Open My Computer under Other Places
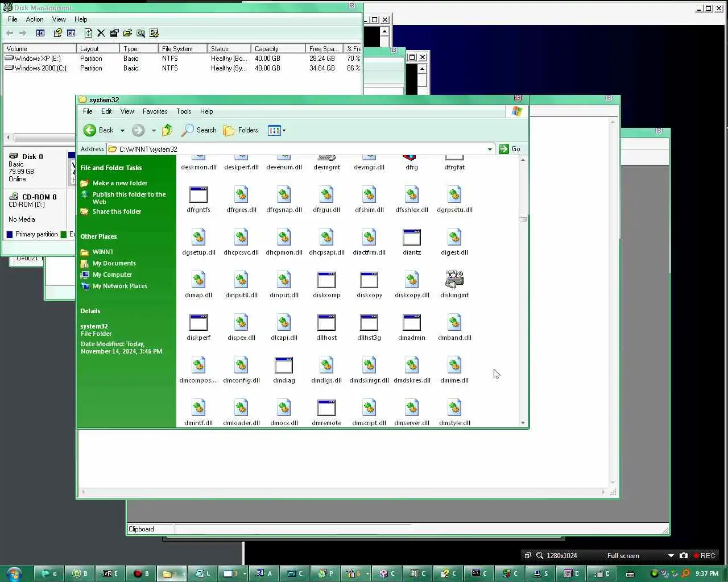This screenshot has height=582, width=728. (x=112, y=275)
